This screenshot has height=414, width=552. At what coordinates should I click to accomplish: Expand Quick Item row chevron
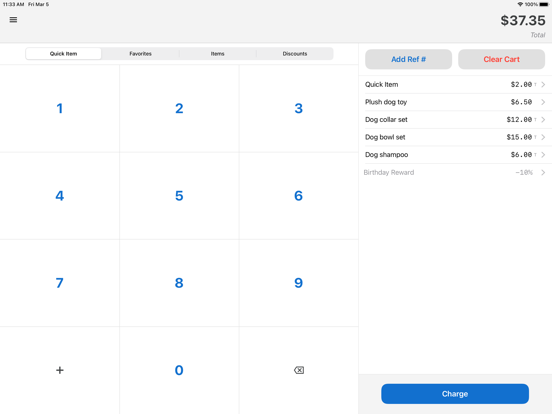coord(543,84)
